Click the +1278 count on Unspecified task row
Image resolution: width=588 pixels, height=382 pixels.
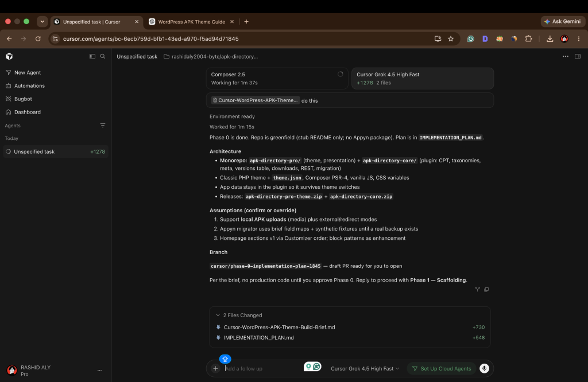pyautogui.click(x=98, y=151)
